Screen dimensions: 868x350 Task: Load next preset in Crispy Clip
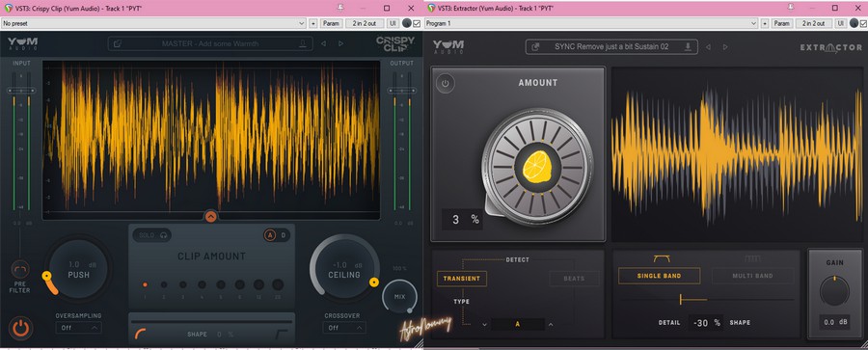[x=341, y=43]
